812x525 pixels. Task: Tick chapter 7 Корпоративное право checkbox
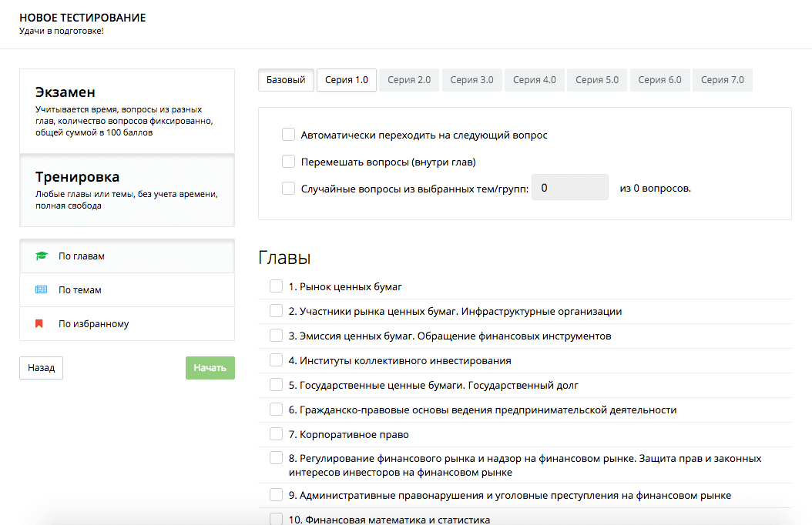click(x=276, y=434)
